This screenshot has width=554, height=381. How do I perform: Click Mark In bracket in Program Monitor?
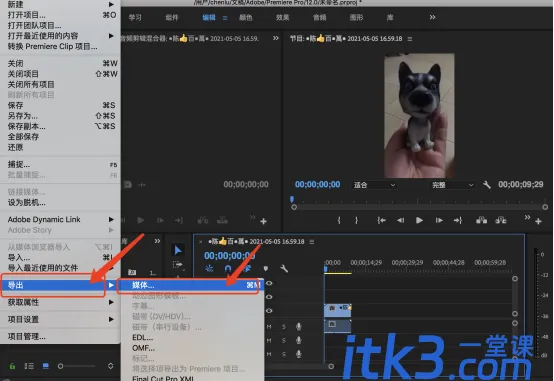339,221
